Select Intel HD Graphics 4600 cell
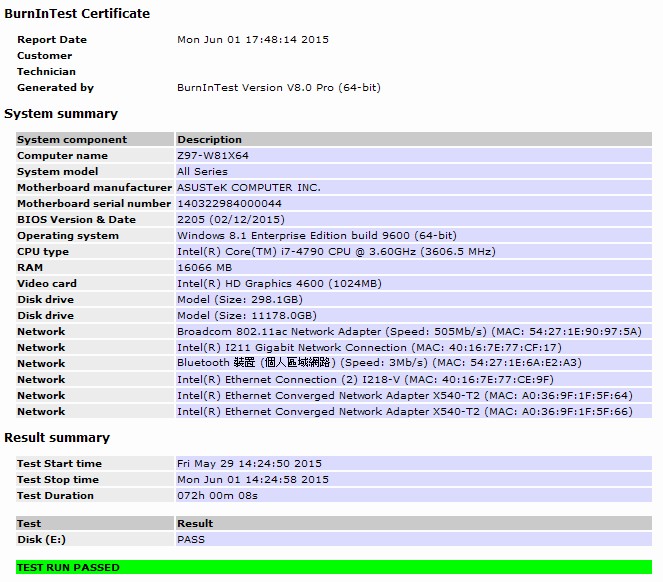 [x=414, y=283]
